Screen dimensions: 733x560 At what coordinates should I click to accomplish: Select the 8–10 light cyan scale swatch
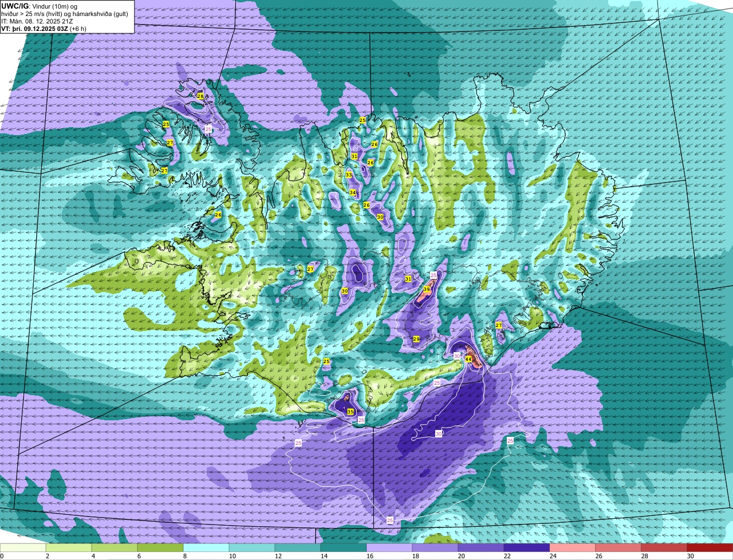point(206,548)
